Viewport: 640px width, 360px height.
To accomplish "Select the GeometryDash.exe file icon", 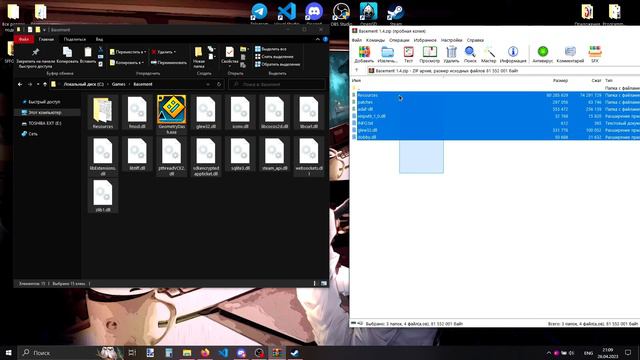I will [x=171, y=114].
